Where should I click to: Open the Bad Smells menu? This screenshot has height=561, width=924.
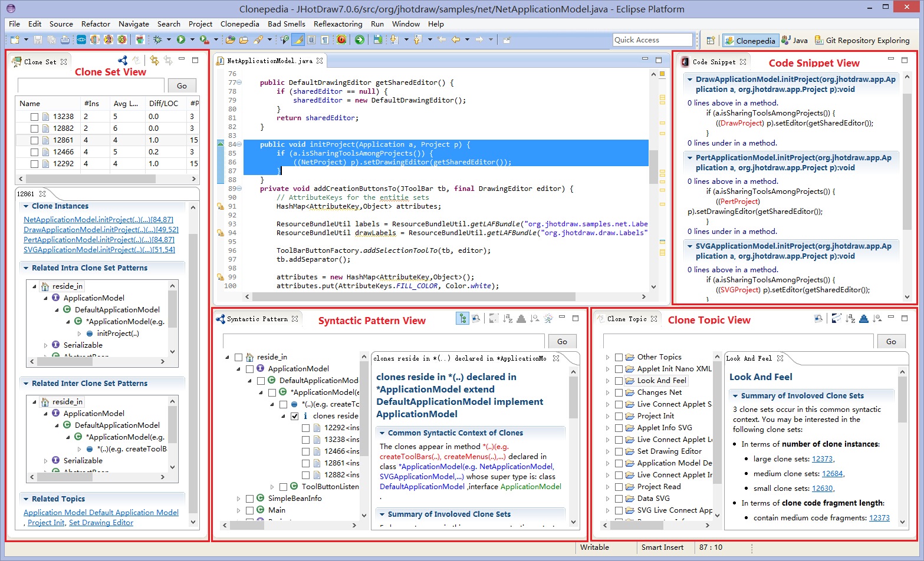[x=287, y=24]
